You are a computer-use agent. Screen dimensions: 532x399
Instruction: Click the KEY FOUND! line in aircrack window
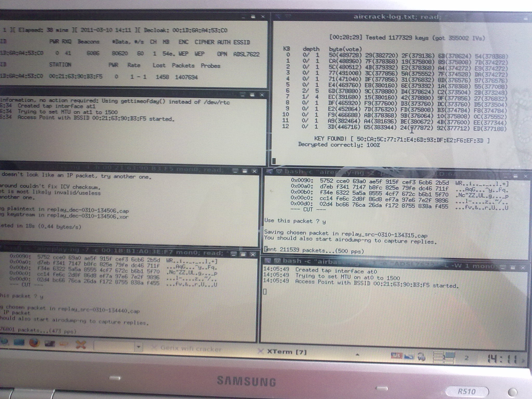click(x=402, y=139)
